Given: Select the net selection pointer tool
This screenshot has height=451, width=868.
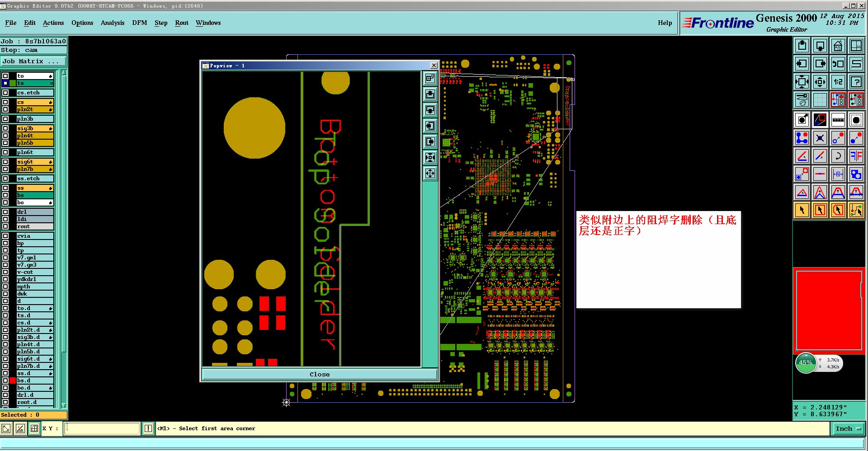Looking at the screenshot, I should click(856, 210).
